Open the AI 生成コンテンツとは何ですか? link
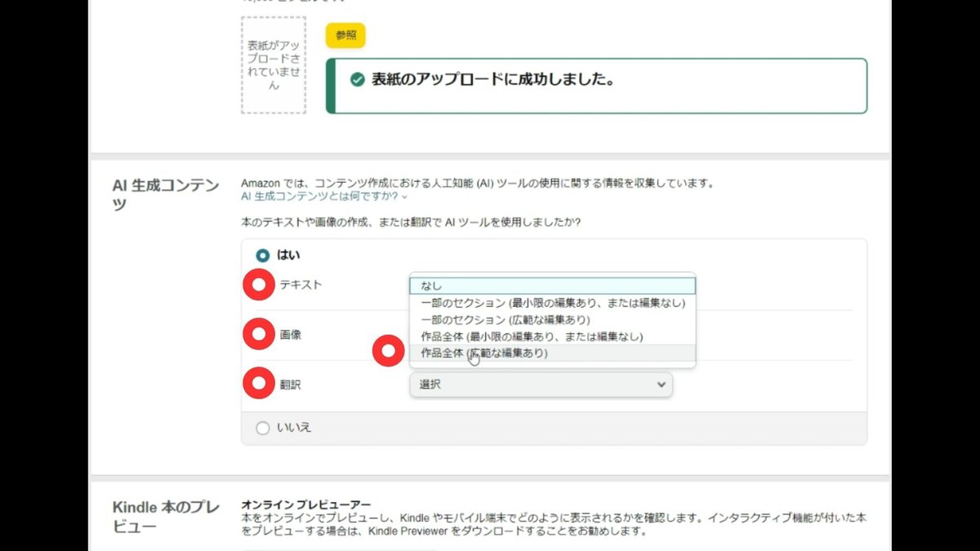 pos(323,196)
